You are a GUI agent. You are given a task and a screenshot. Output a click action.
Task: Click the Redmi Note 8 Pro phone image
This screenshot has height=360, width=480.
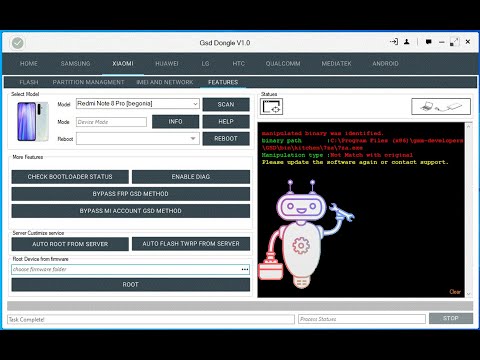click(x=33, y=121)
